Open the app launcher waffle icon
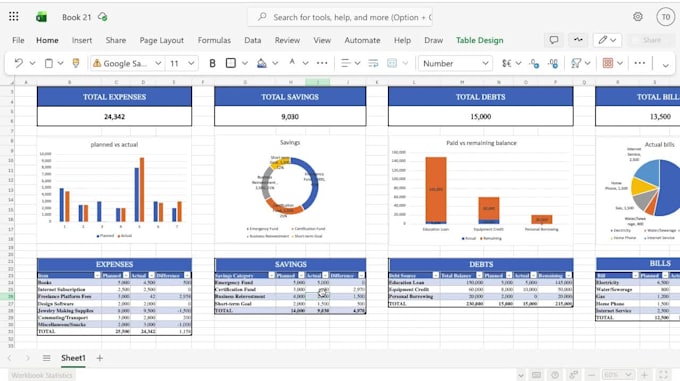 (x=13, y=16)
